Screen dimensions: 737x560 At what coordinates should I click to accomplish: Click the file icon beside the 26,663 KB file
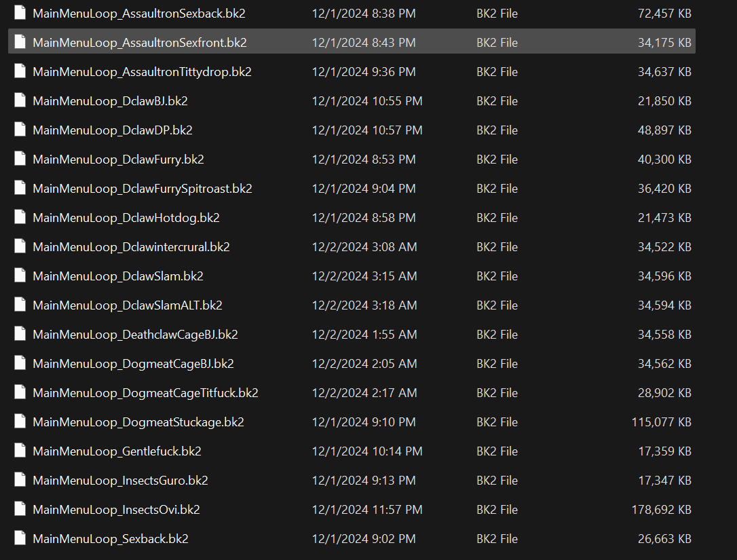click(20, 538)
